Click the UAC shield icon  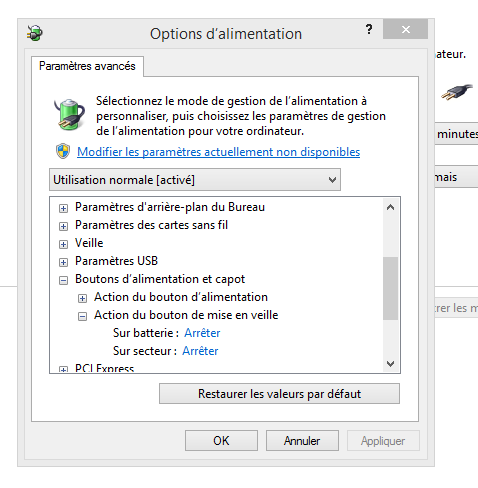pyautogui.click(x=63, y=151)
